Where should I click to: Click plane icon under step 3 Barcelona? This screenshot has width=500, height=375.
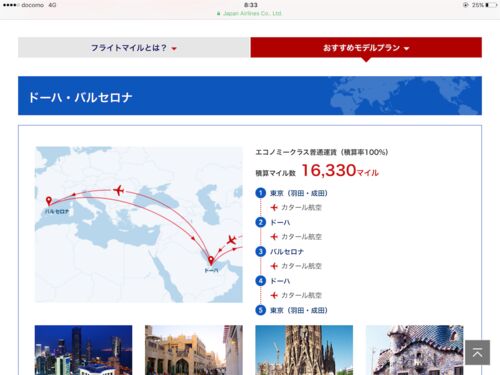tap(274, 266)
